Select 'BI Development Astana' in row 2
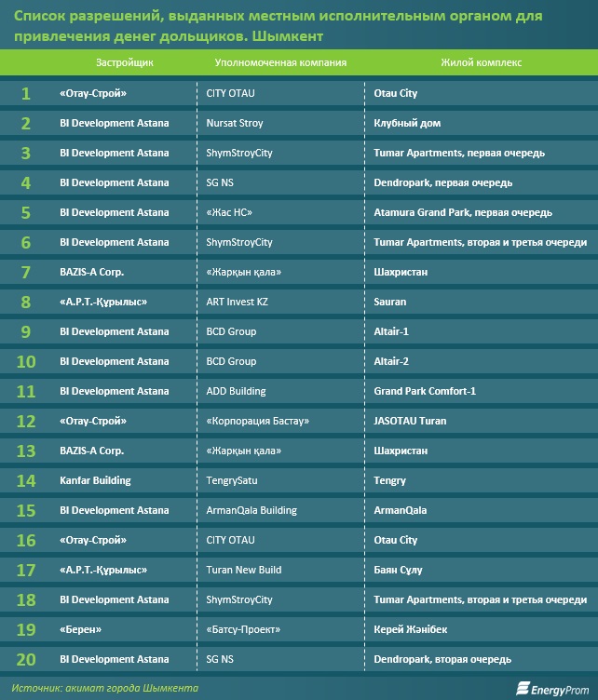 tap(115, 123)
